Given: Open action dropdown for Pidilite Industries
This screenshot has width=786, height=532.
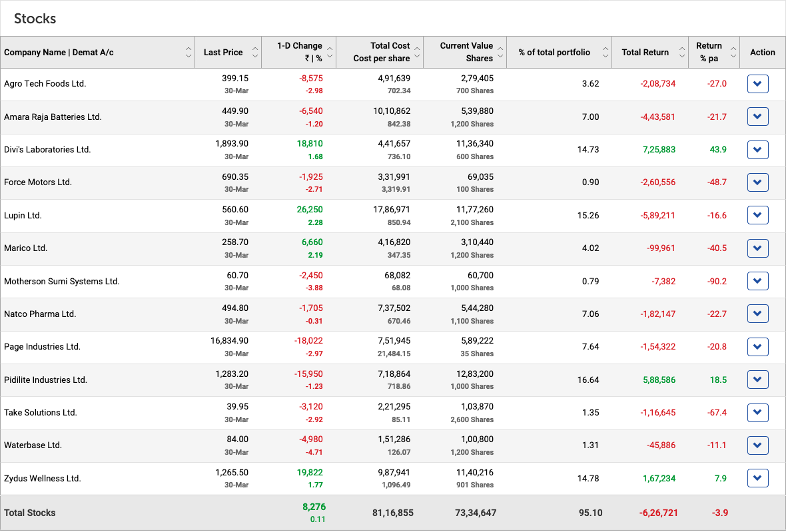Looking at the screenshot, I should [x=757, y=380].
